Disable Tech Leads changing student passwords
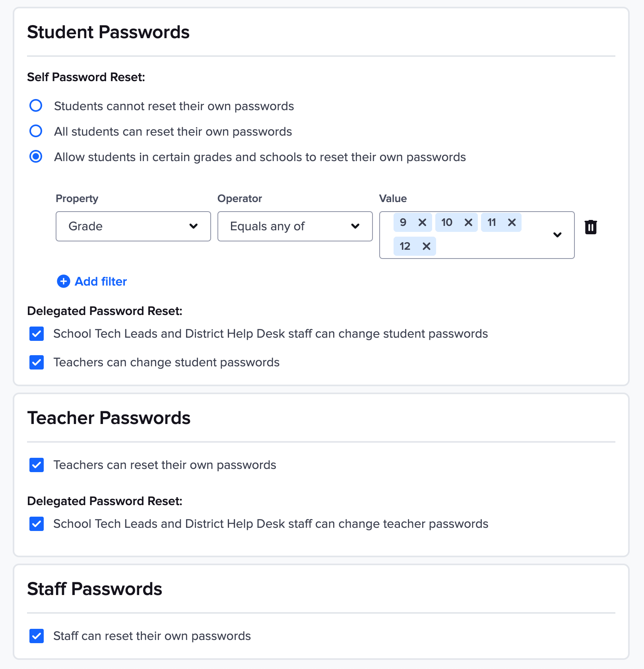The height and width of the screenshot is (669, 644). pyautogui.click(x=36, y=334)
